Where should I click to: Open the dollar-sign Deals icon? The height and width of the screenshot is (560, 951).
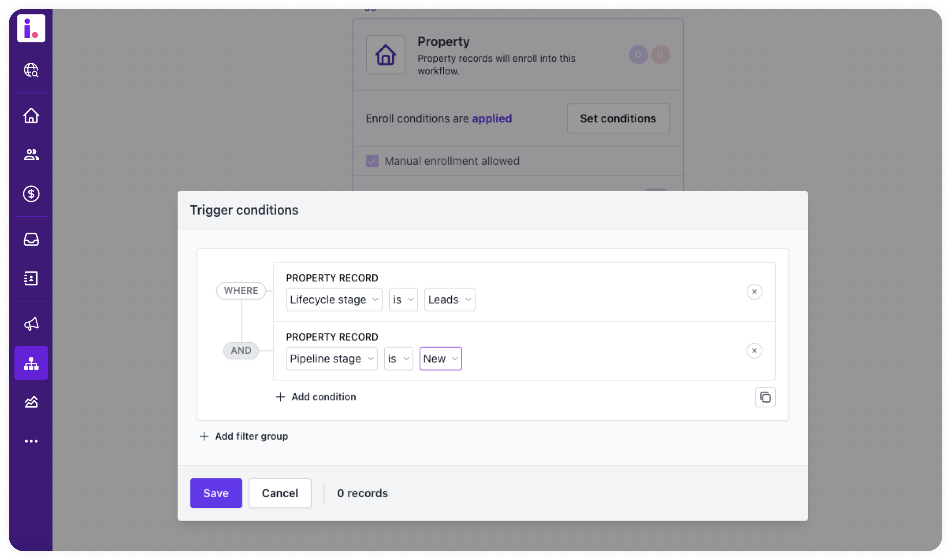click(31, 194)
